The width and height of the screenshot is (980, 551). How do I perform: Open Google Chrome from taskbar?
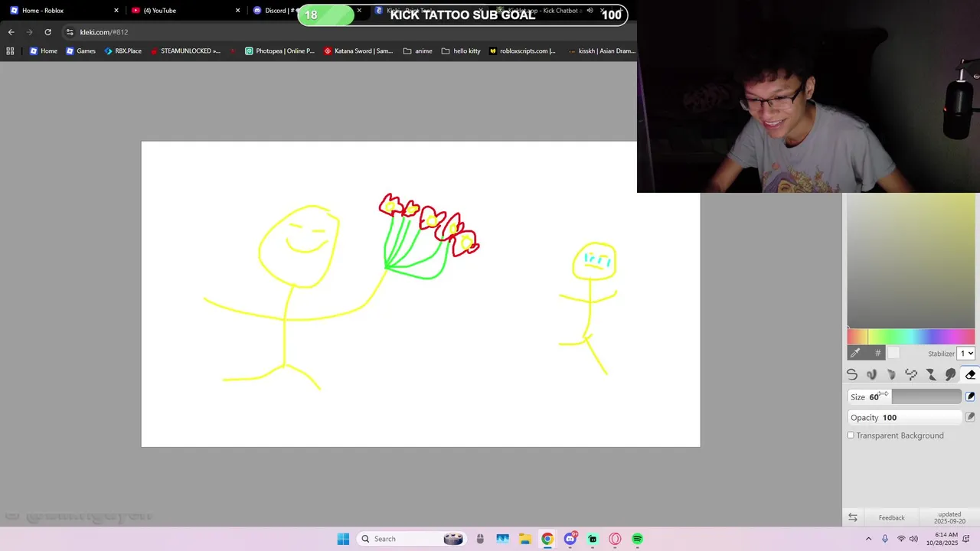[x=547, y=539]
